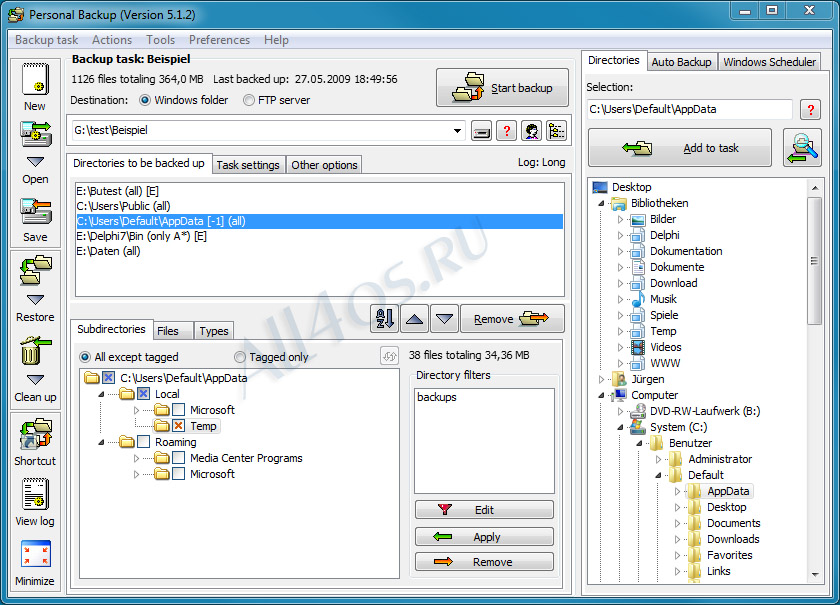Click the Personal Backup title bar app icon
The height and width of the screenshot is (605, 840).
(x=16, y=14)
